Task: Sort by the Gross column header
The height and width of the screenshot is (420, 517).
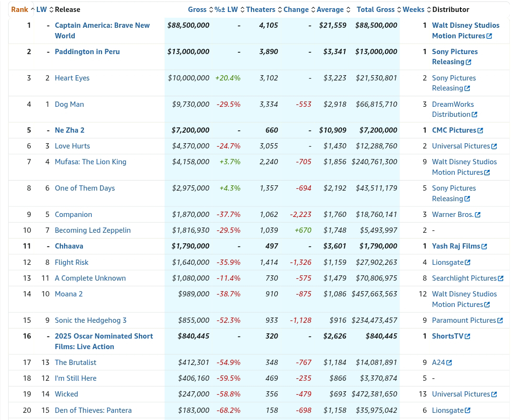Action: (x=201, y=10)
